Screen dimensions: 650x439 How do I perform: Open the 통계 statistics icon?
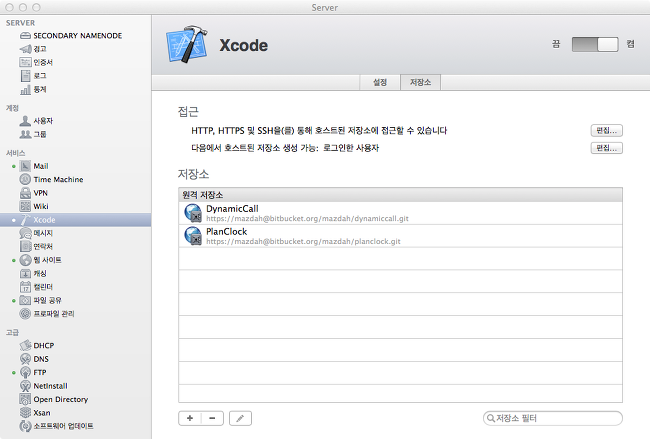coord(25,89)
